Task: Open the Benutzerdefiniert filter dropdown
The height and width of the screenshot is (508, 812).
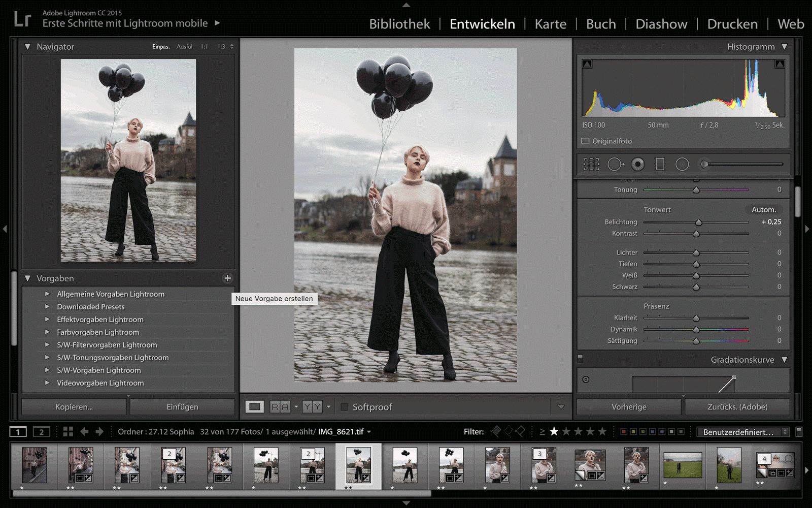Action: pyautogui.click(x=743, y=432)
